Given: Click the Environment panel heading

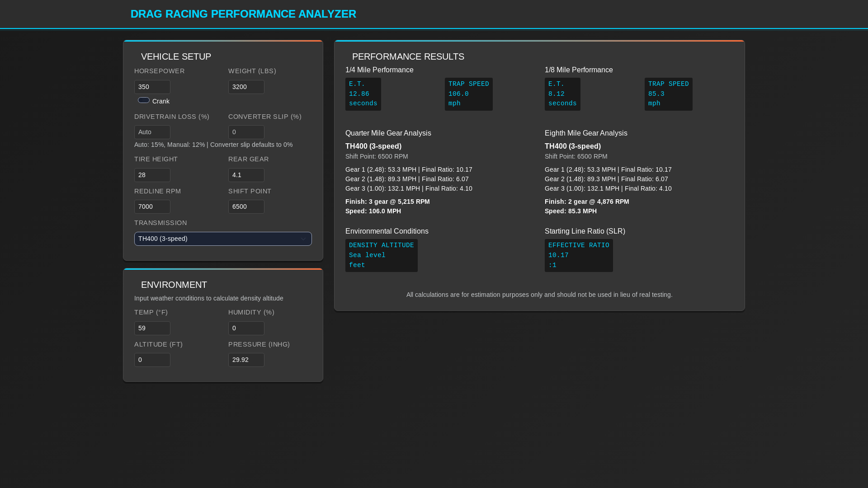Looking at the screenshot, I should point(174,285).
